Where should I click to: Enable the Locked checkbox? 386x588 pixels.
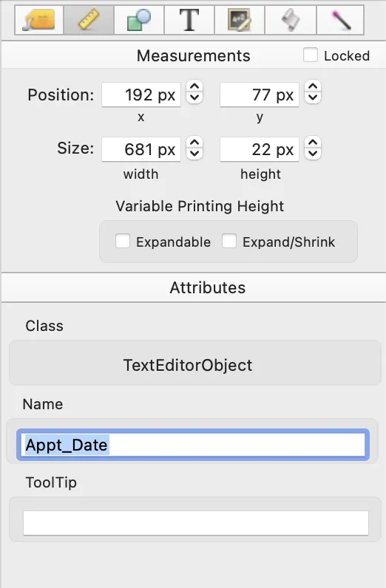click(311, 55)
